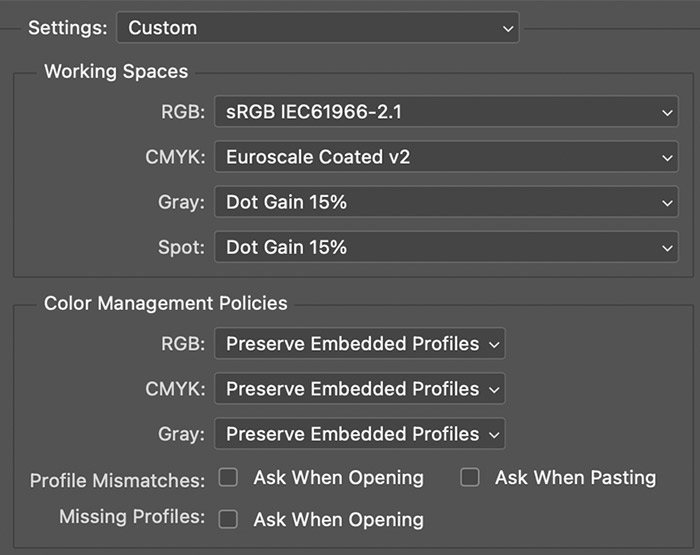Click the chevron on the Gray policy dropdown
Viewport: 700px width, 555px height.
coord(494,434)
